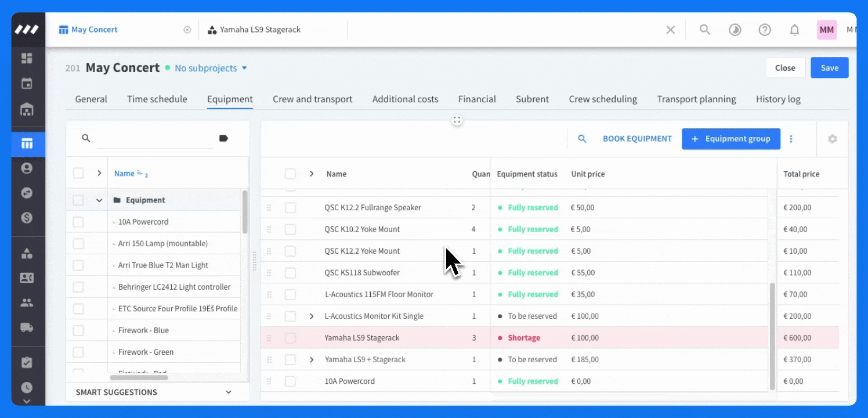Image resolution: width=868 pixels, height=418 pixels.
Task: Collapse the Equipment folder in the left tree
Action: coord(97,200)
